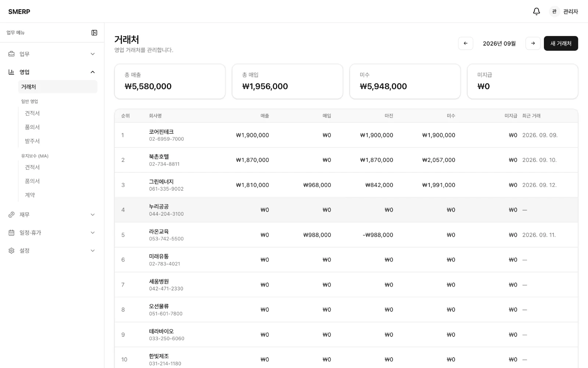Open the 미래유통 company row
The image size is (588, 368).
(x=346, y=260)
